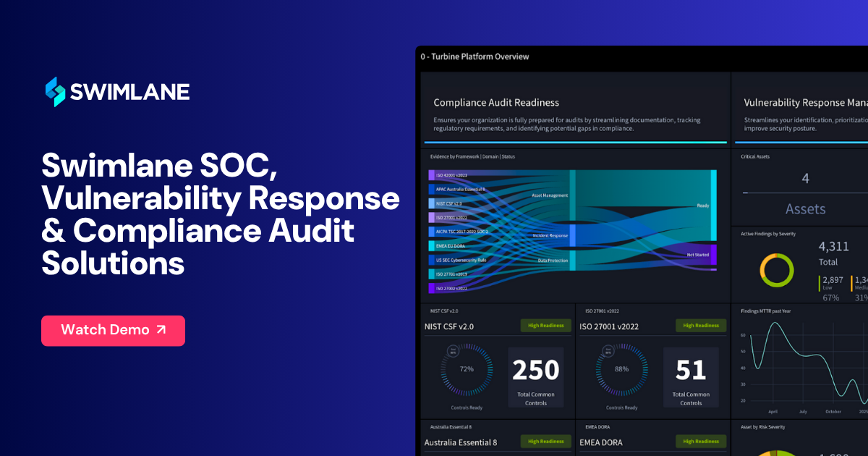The height and width of the screenshot is (456, 868).
Task: Click the Findings MTTR past Year line chart
Action: [803, 366]
